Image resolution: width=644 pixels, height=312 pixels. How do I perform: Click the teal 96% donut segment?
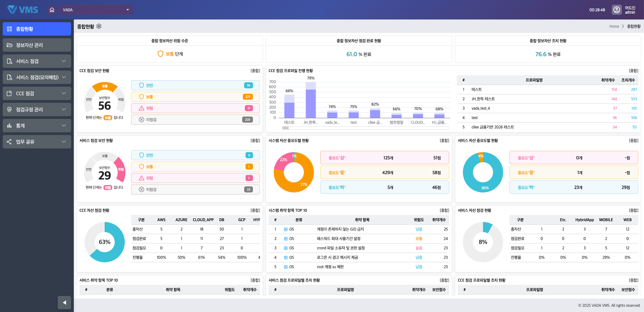(485, 187)
